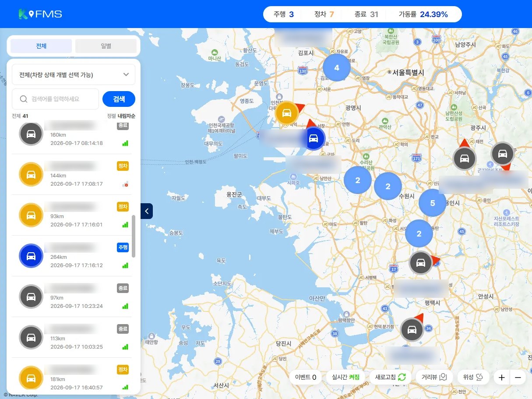Click the 주행 badge in the 264km row

point(123,247)
